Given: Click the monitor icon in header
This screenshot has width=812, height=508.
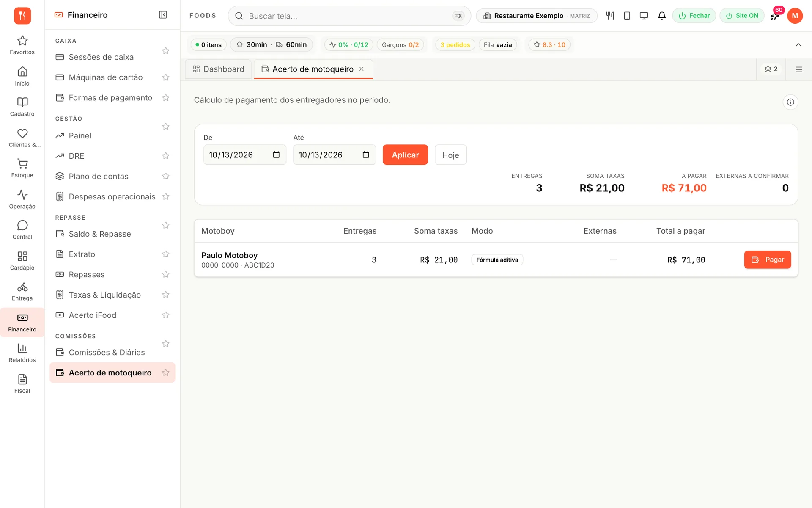Looking at the screenshot, I should (x=644, y=16).
